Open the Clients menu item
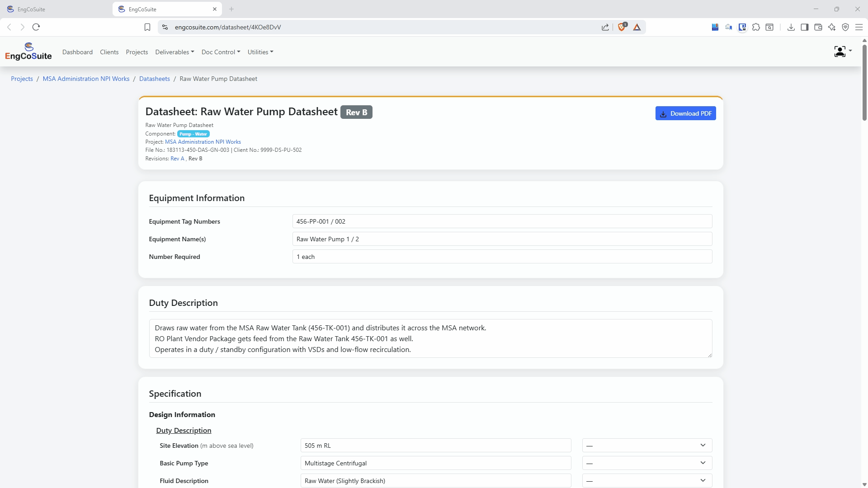The image size is (868, 488). coord(109,52)
